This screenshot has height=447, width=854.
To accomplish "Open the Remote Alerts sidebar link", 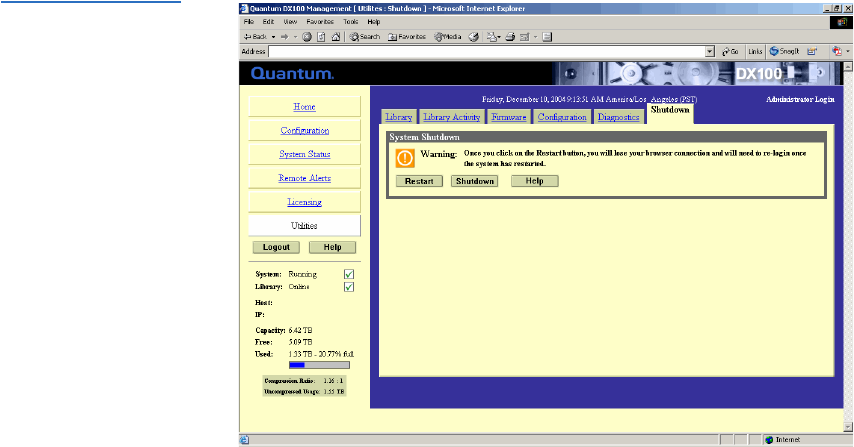I will [304, 178].
